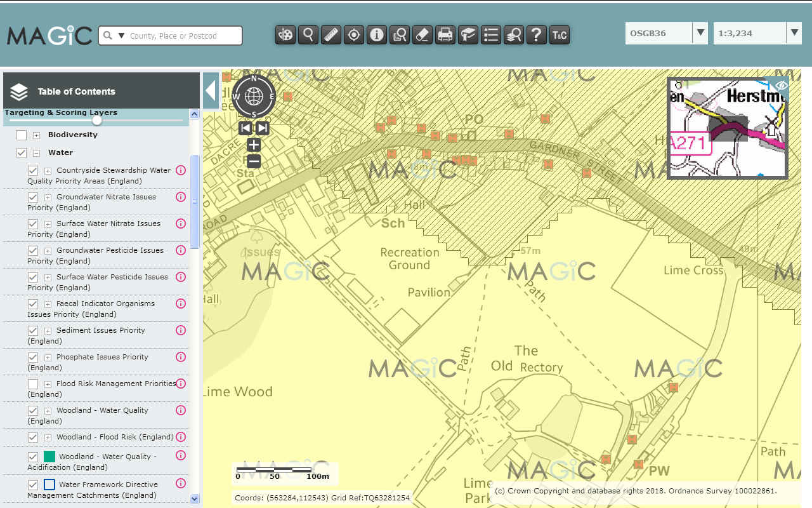Activate the ruler measure tool

coord(331,35)
